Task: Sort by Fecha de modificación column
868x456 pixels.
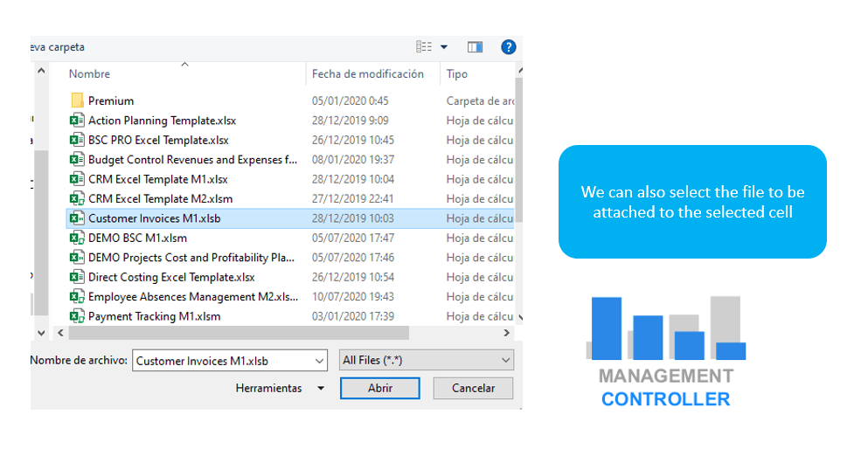Action: (367, 74)
